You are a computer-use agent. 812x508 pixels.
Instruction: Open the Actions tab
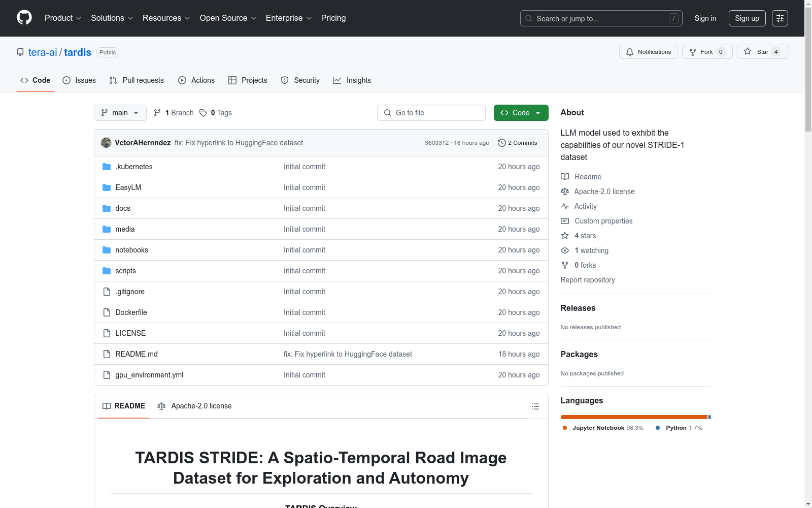[x=196, y=80]
